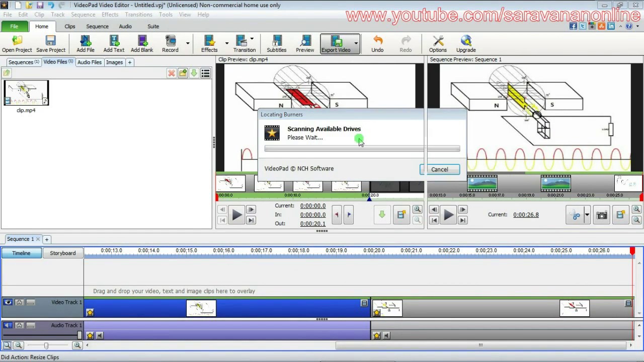Cancel the Locating Burners dialog
644x362 pixels.
(439, 169)
